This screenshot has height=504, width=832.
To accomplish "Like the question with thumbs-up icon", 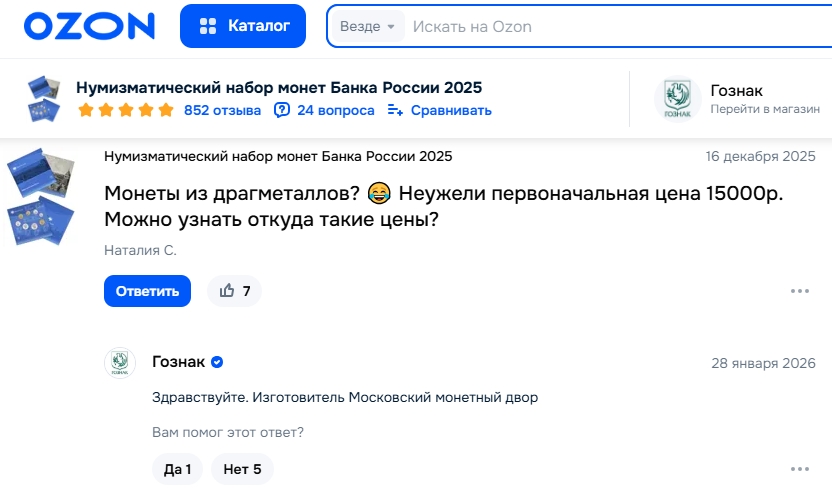I will (x=228, y=291).
